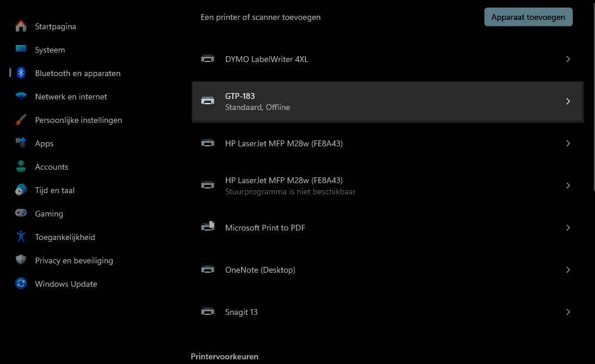Click the Windows Update sync icon
This screenshot has width=595, height=364.
click(21, 284)
